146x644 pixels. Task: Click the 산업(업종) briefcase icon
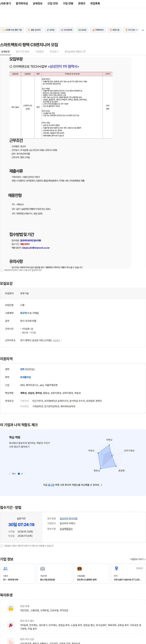pos(80,569)
